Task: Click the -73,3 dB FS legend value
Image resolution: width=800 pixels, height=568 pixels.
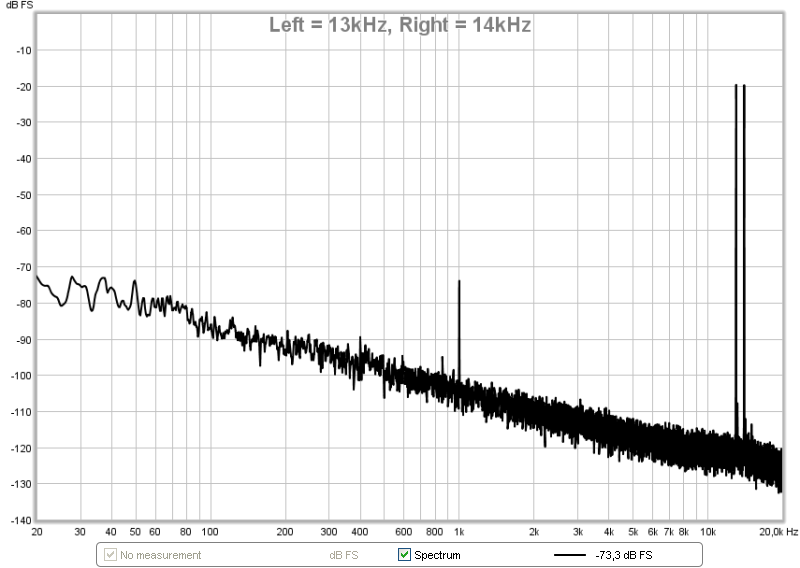Action: 623,555
